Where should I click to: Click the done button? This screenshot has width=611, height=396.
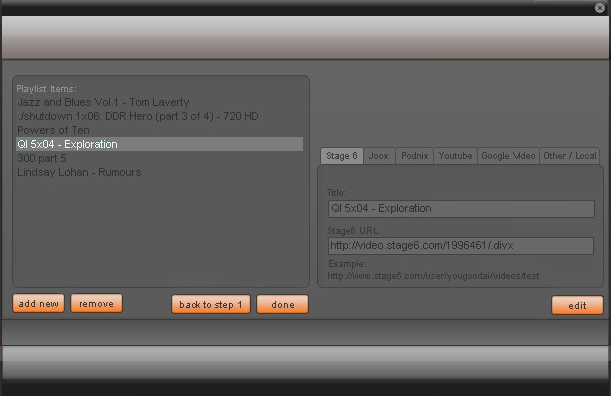point(283,304)
